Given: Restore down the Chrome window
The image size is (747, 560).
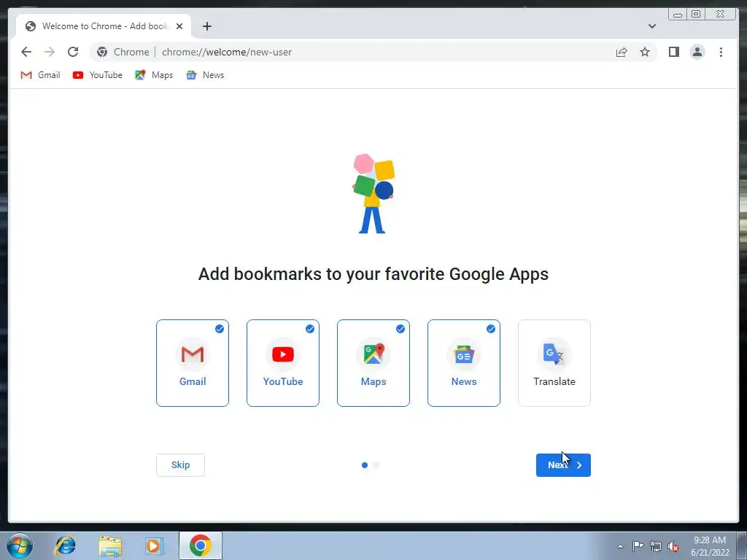Looking at the screenshot, I should (695, 15).
